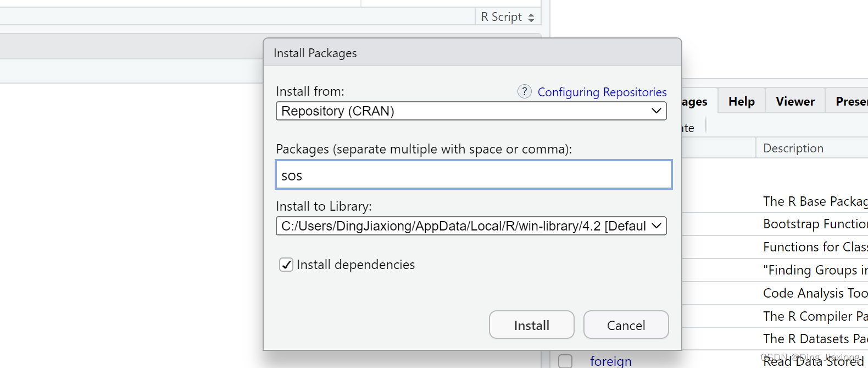Open the Presentation tab
The width and height of the screenshot is (868, 368).
pyautogui.click(x=851, y=101)
